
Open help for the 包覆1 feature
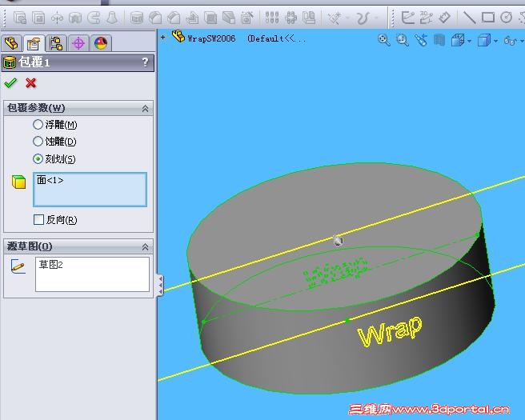pyautogui.click(x=145, y=62)
